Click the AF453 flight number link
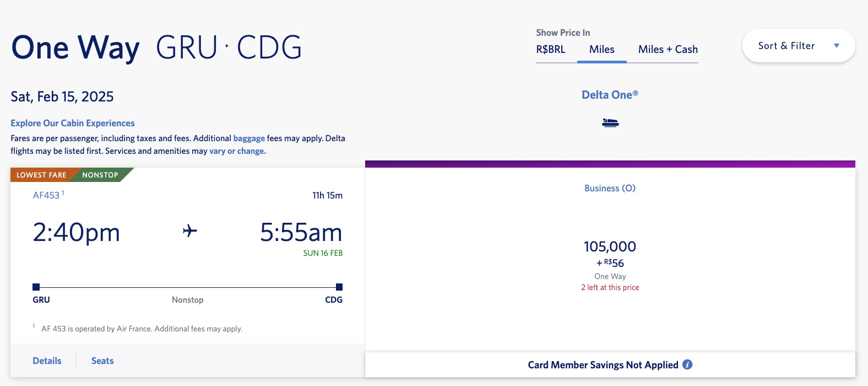The height and width of the screenshot is (386, 868). click(46, 195)
